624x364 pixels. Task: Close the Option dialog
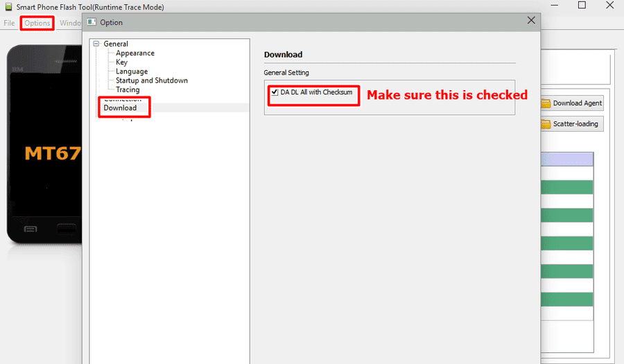(531, 21)
